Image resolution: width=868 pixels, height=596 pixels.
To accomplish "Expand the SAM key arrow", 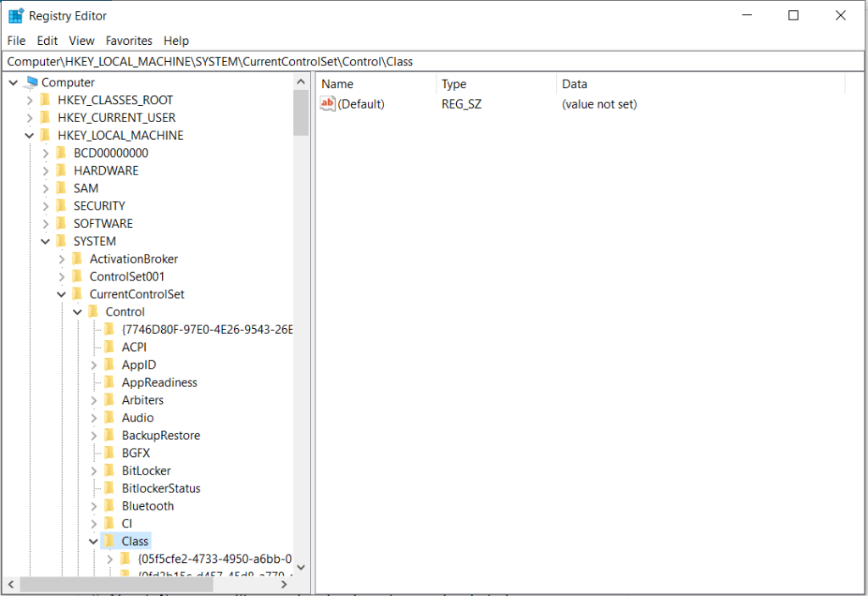I will coord(46,189).
